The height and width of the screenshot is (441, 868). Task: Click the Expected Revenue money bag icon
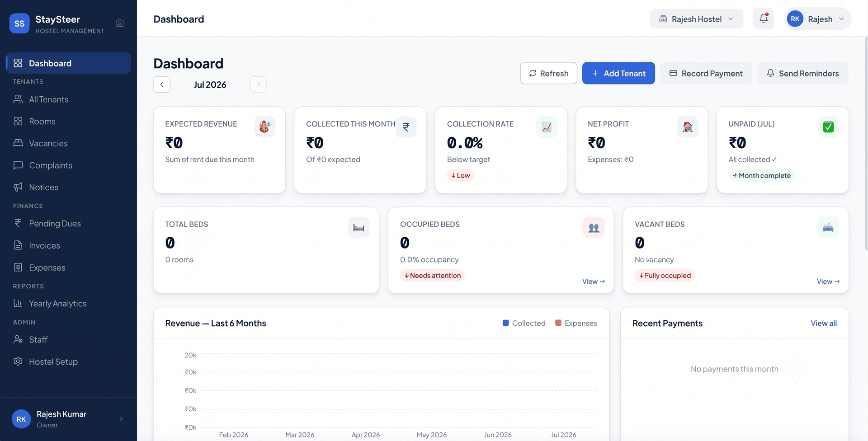tap(264, 127)
